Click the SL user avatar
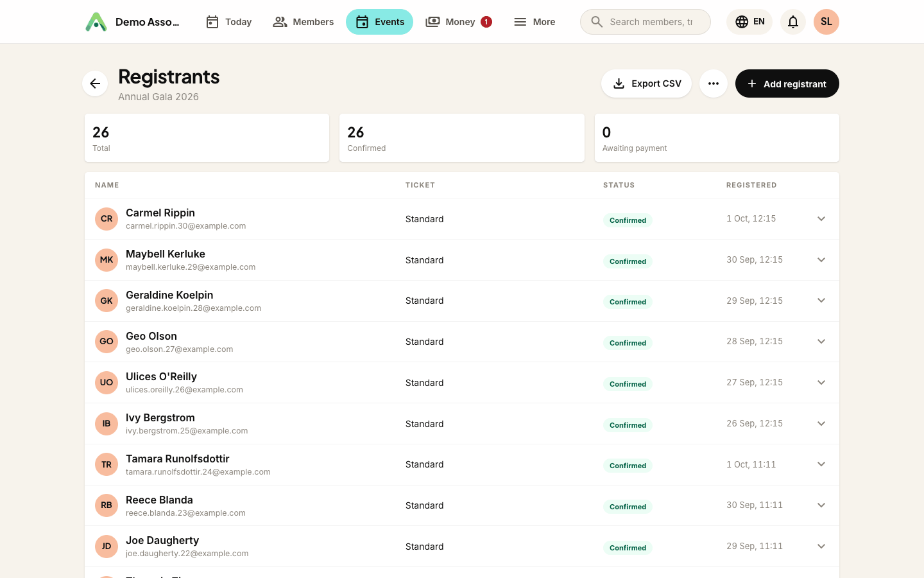Image resolution: width=924 pixels, height=578 pixels. 826,22
